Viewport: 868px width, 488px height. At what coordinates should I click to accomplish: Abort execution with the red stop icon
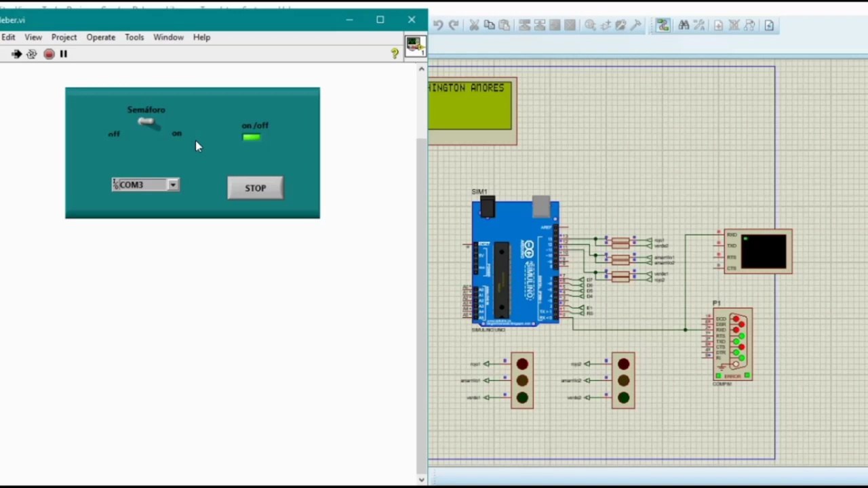click(49, 54)
